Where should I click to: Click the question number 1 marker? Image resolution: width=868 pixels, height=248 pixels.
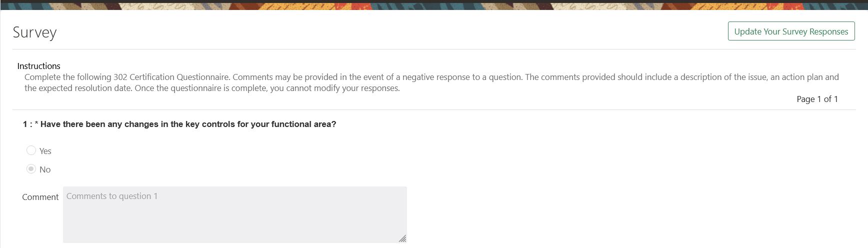tap(25, 124)
